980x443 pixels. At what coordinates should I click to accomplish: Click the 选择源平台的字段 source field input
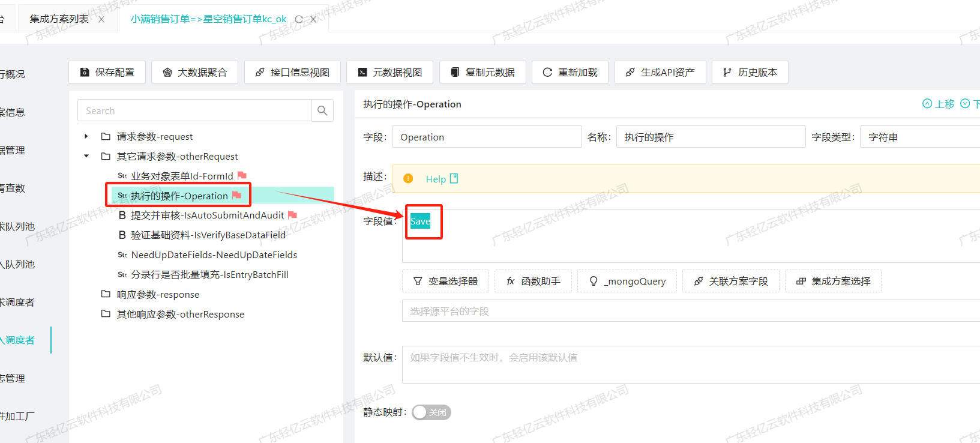click(691, 311)
